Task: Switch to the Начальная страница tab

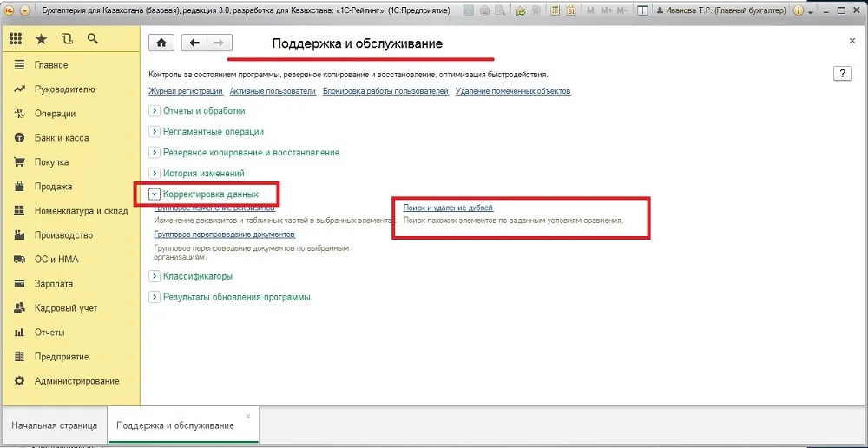Action: pos(54,425)
